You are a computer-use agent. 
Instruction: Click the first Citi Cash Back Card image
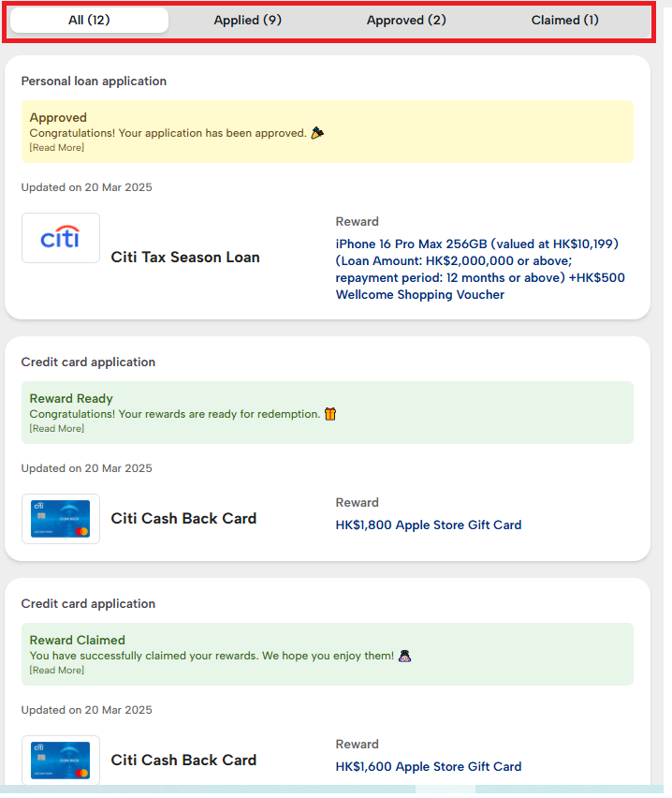61,519
